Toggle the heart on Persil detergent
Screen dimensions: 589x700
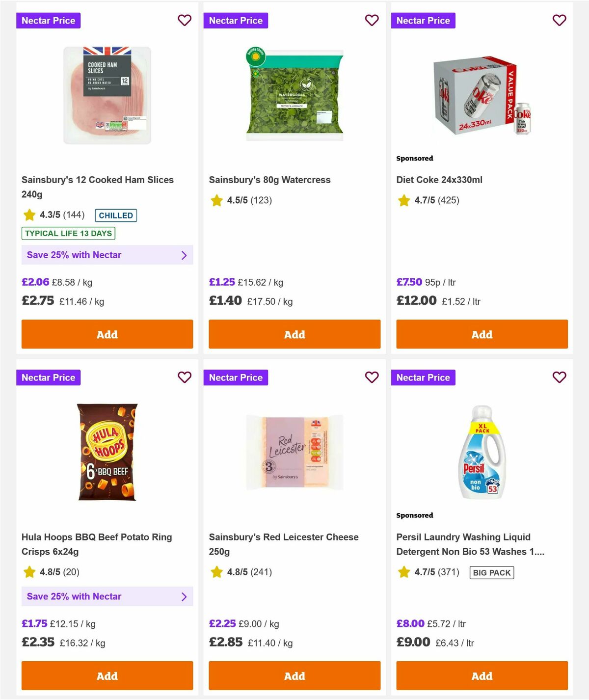(559, 377)
